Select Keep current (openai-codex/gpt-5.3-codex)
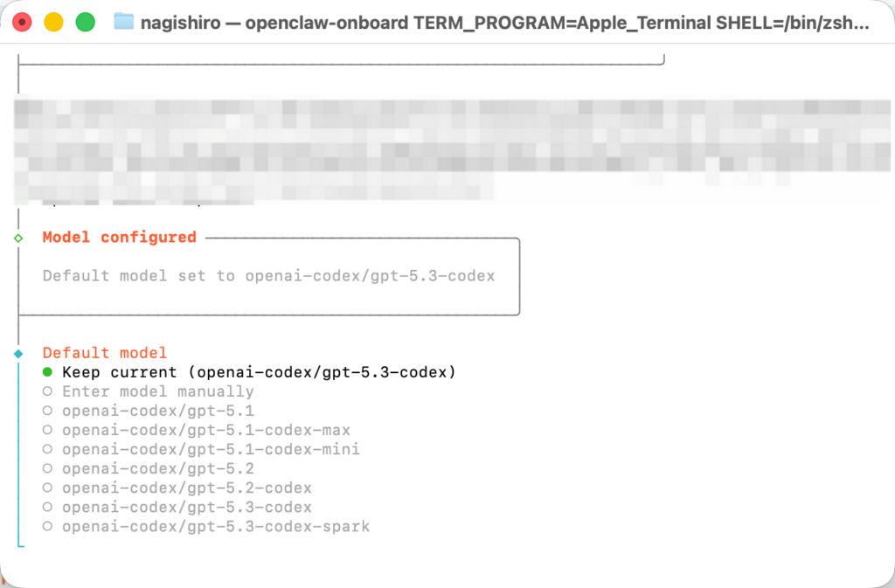This screenshot has width=895, height=588. pyautogui.click(x=259, y=371)
